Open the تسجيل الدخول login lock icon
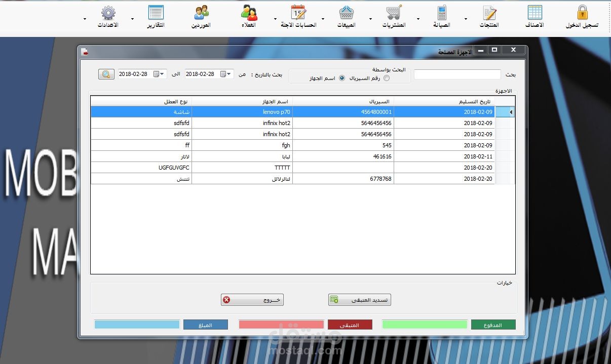The height and width of the screenshot is (364, 611). tap(582, 12)
